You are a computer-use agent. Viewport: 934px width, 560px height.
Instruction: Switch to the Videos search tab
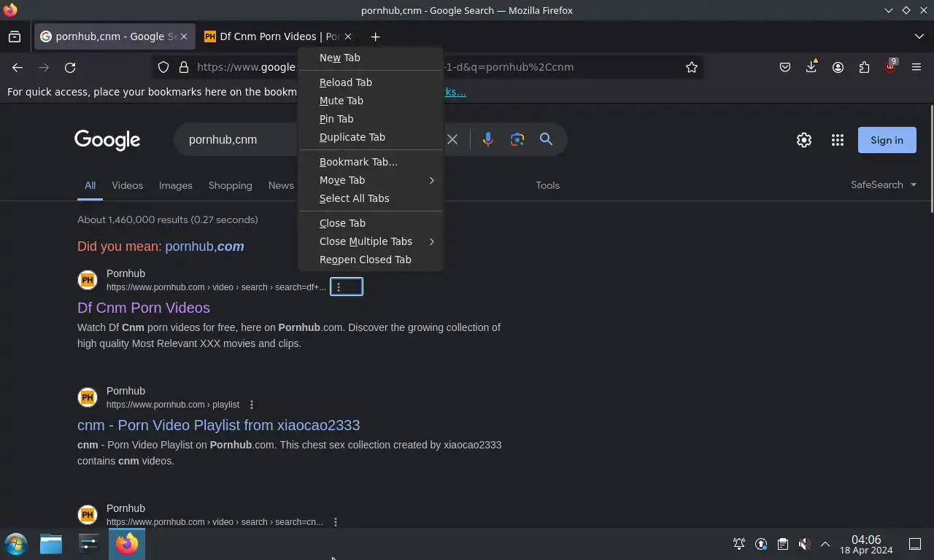click(x=127, y=185)
